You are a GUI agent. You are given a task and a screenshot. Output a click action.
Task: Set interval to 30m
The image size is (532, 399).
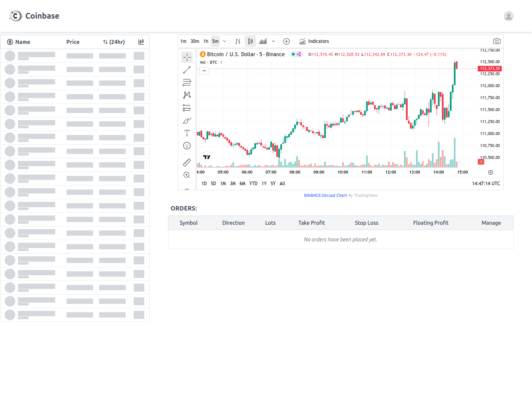click(x=195, y=41)
